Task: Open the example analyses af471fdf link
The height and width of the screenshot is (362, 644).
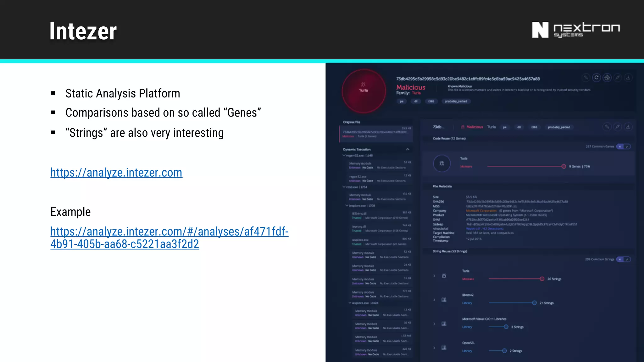Action: point(169,238)
